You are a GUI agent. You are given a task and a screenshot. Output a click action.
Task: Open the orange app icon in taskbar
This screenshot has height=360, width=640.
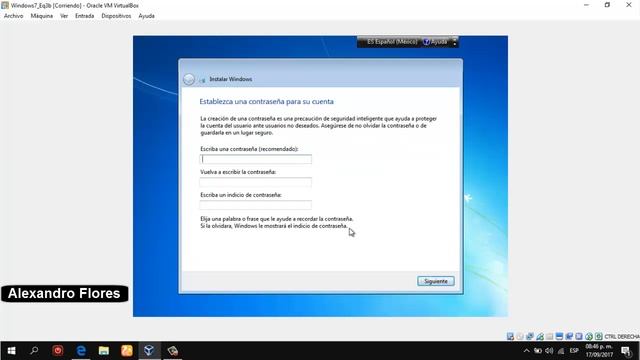(x=127, y=351)
